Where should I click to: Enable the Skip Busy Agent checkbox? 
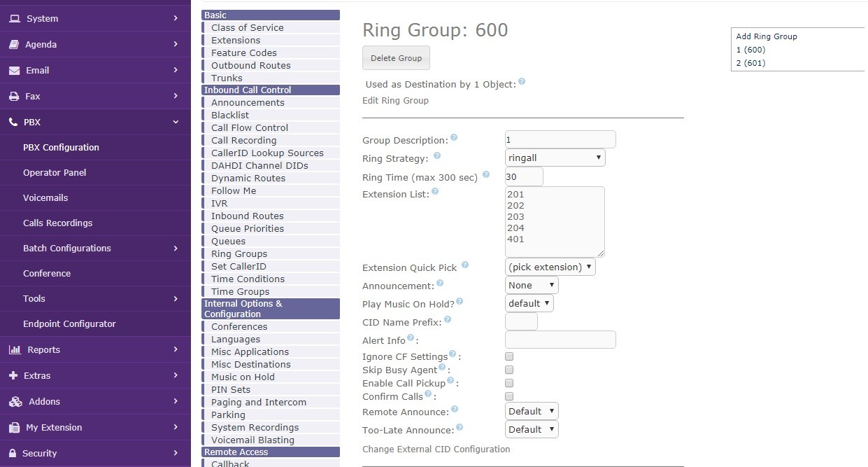[509, 370]
